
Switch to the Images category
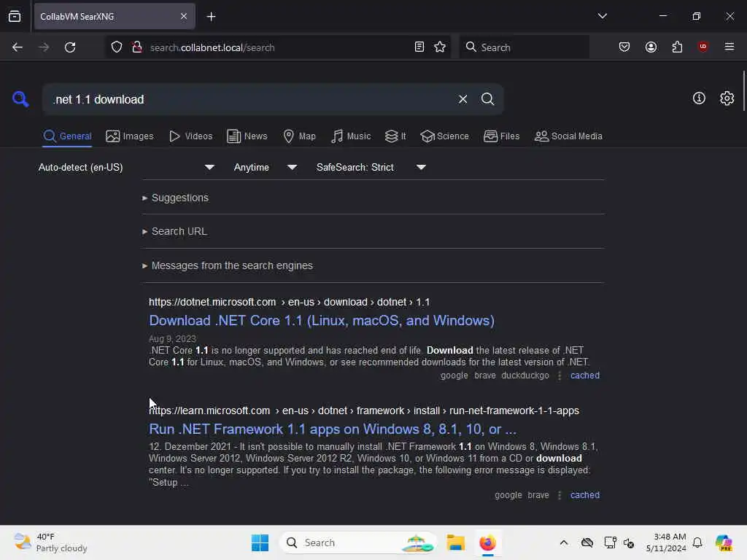[130, 136]
